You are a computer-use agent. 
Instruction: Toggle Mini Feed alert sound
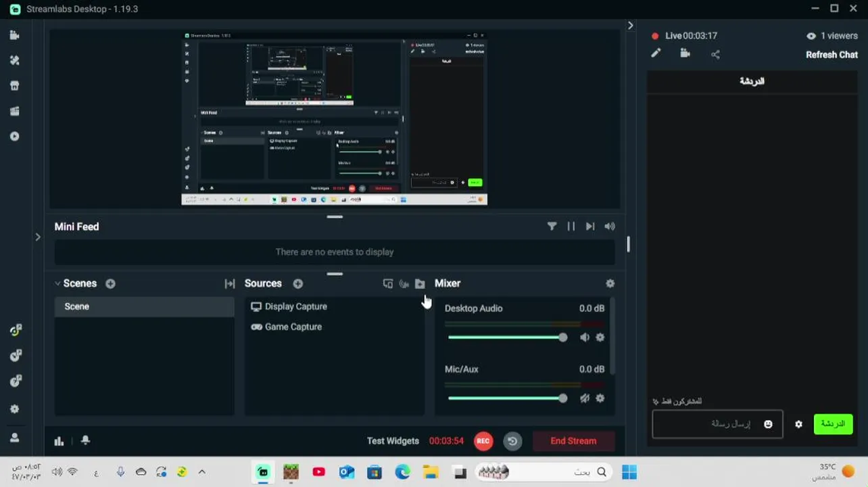click(610, 227)
